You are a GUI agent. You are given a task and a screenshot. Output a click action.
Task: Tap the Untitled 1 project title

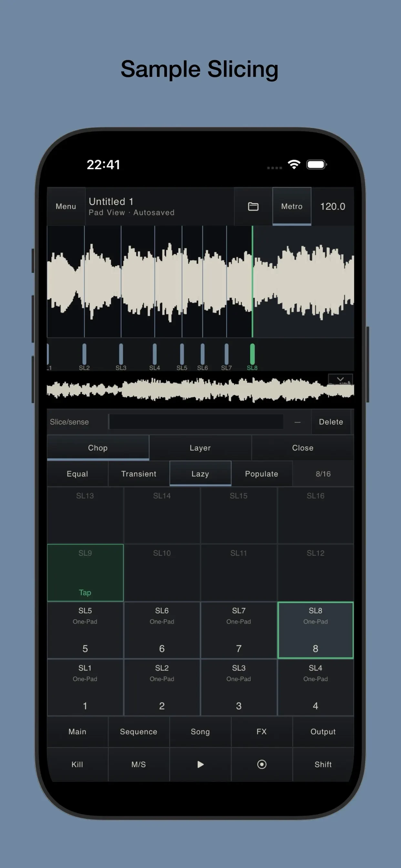[111, 201]
